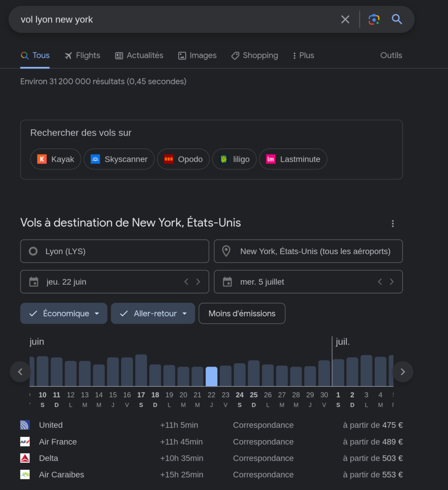Open the Aller-retour trip type dropdown
The height and width of the screenshot is (490, 448).
153,313
